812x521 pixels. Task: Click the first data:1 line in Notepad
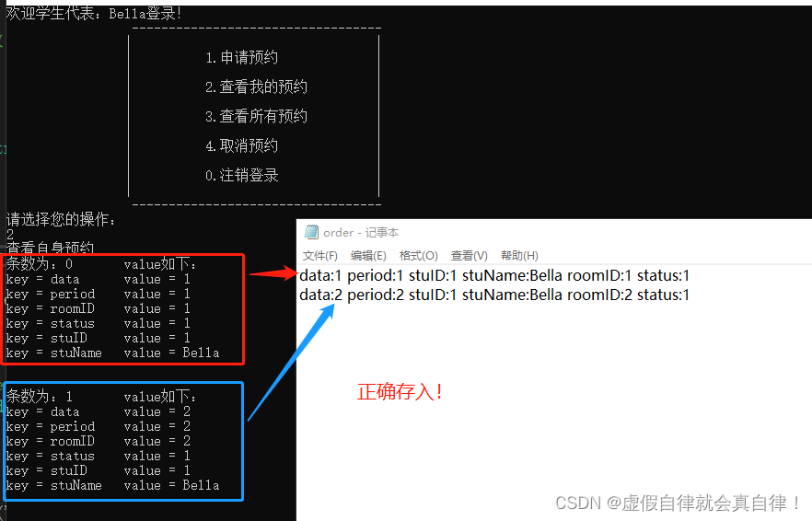click(x=494, y=275)
